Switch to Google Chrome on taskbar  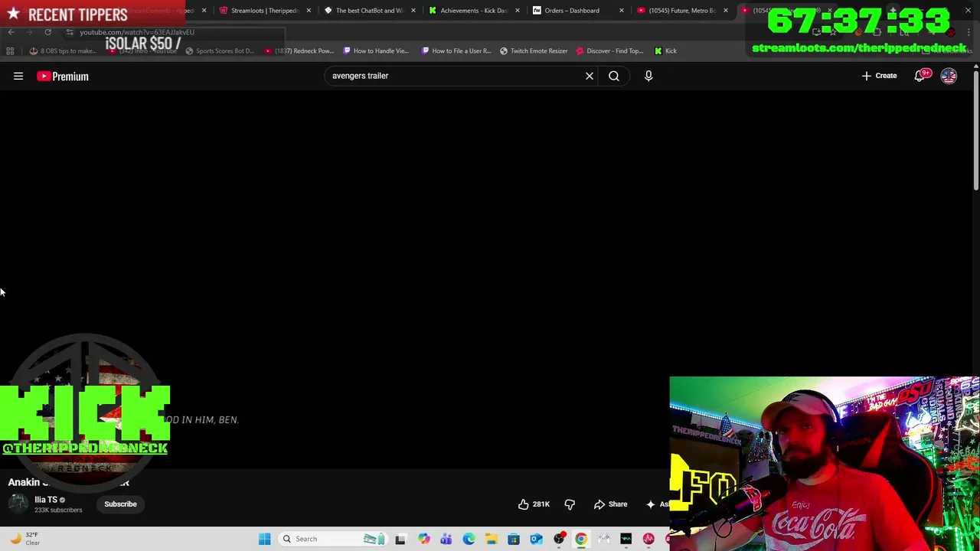click(581, 539)
